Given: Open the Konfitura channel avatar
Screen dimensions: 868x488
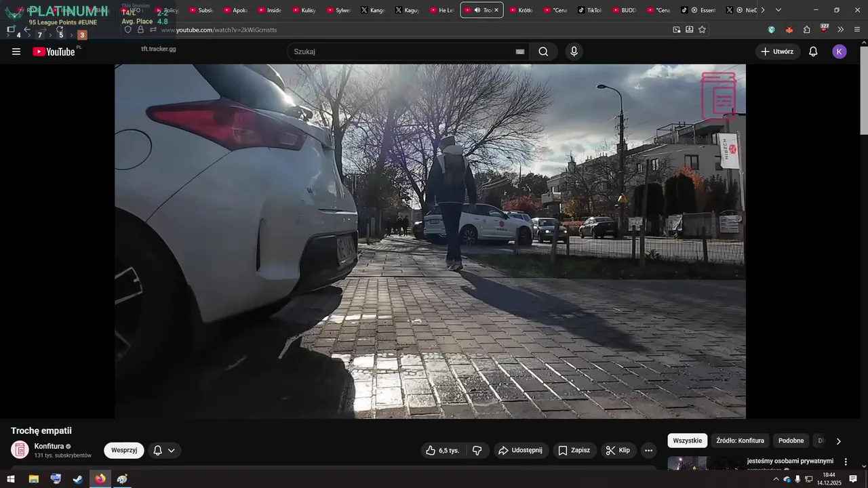Looking at the screenshot, I should (x=20, y=449).
